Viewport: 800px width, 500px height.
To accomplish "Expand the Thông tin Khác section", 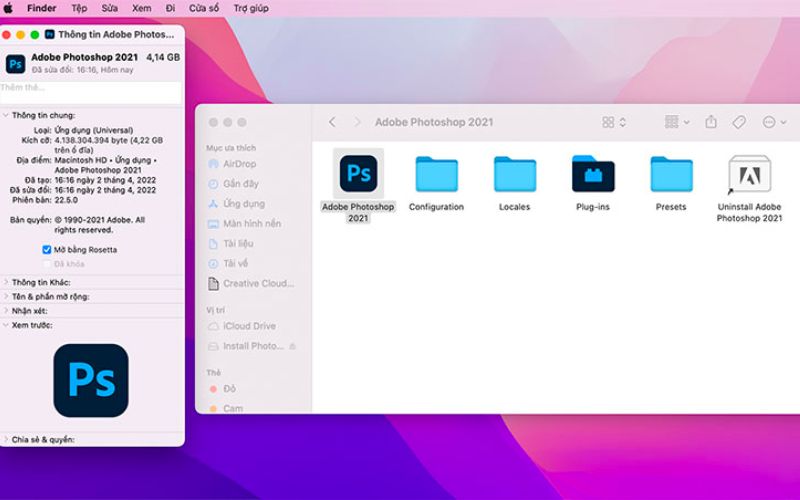I will point(6,282).
